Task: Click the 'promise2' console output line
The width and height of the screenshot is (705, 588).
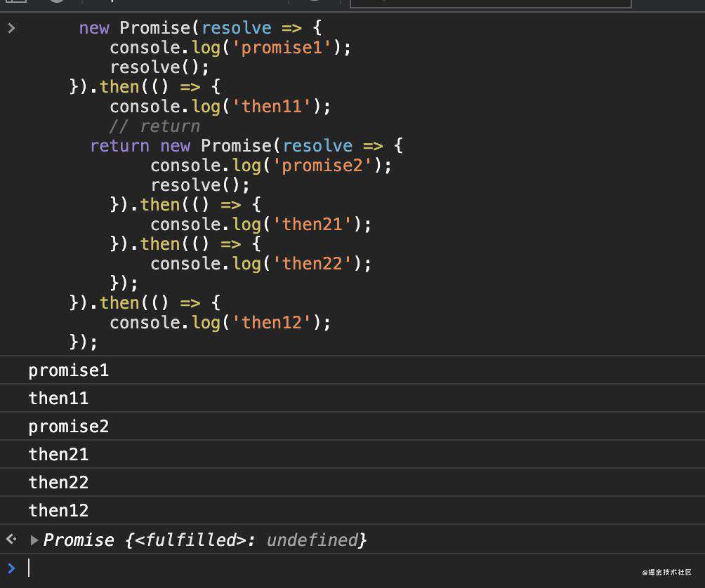Action: (x=352, y=427)
